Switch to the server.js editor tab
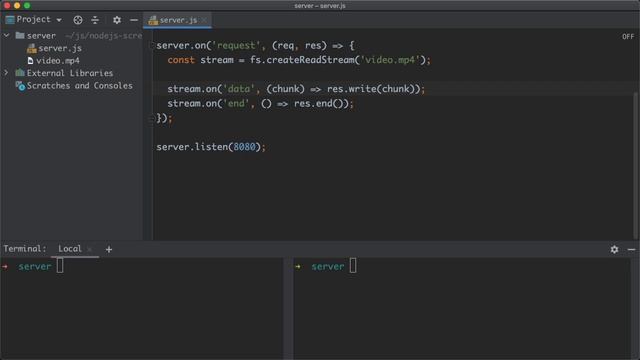This screenshot has height=360, width=640. (x=178, y=20)
